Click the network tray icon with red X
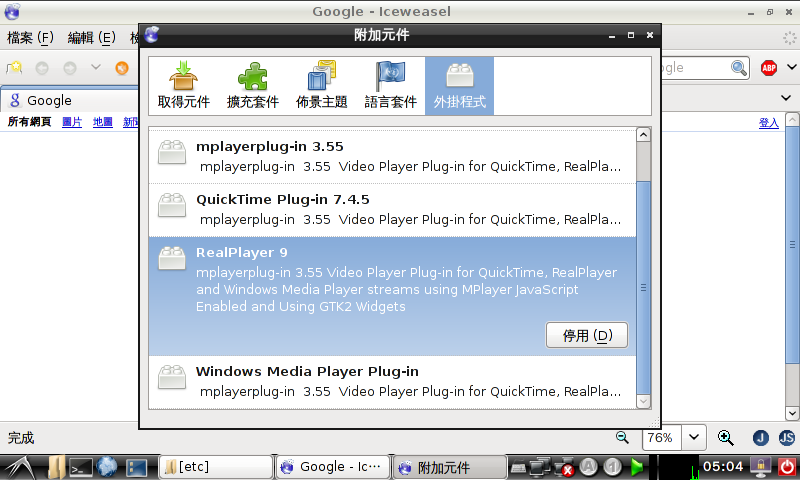 [564, 467]
